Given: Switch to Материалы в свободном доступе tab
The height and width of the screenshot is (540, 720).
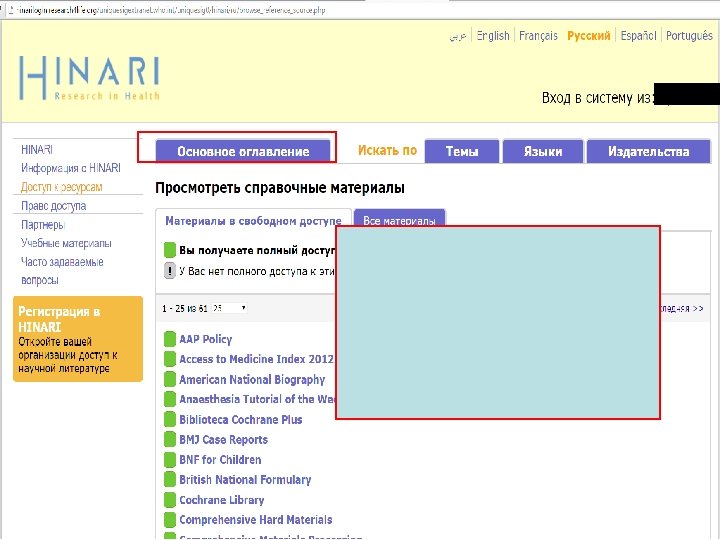Looking at the screenshot, I should pyautogui.click(x=253, y=221).
